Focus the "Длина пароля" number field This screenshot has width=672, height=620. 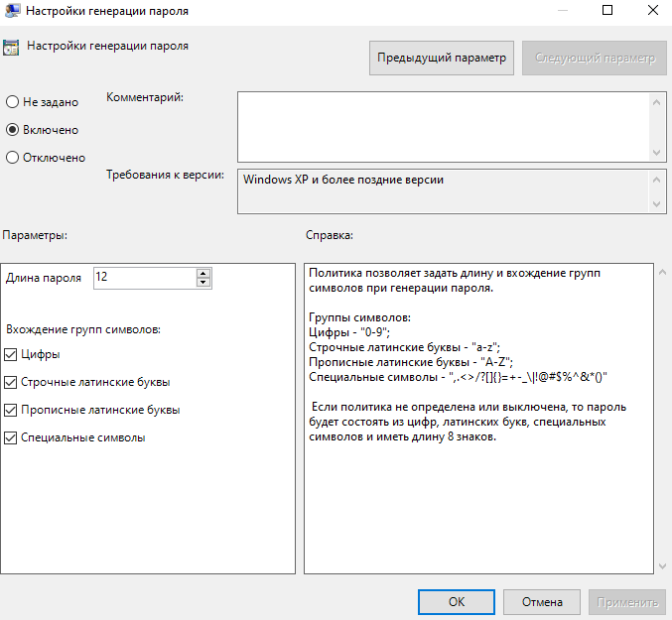click(x=144, y=278)
